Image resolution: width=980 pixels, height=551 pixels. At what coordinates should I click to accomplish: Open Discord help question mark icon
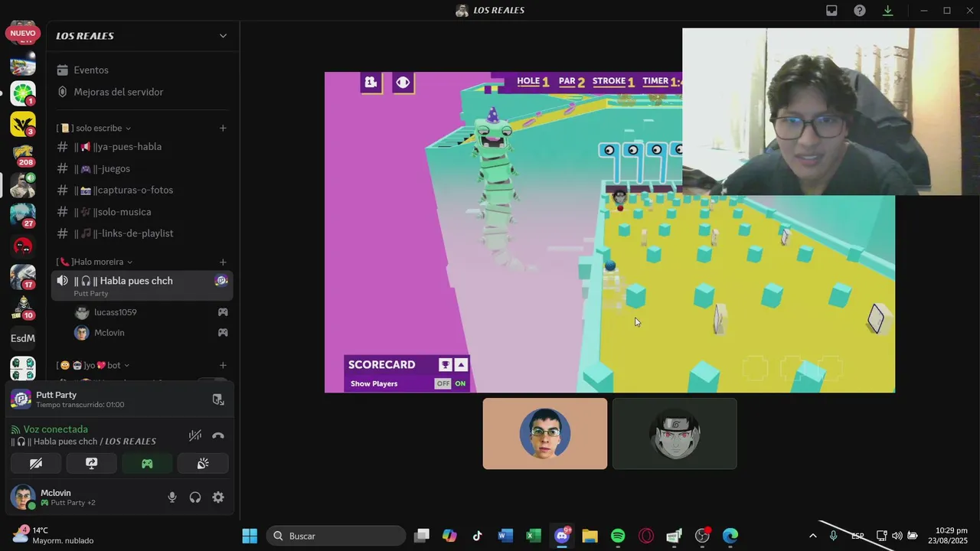pyautogui.click(x=860, y=11)
